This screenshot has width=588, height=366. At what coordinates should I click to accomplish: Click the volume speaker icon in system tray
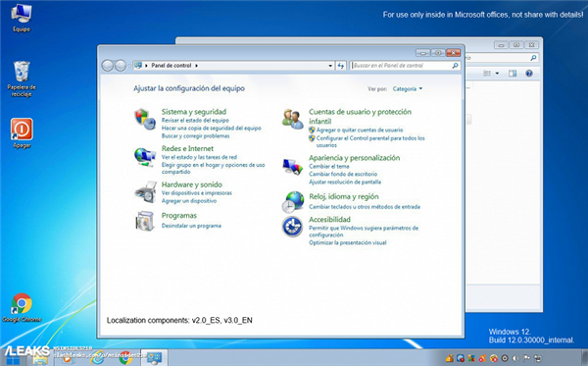[515, 358]
